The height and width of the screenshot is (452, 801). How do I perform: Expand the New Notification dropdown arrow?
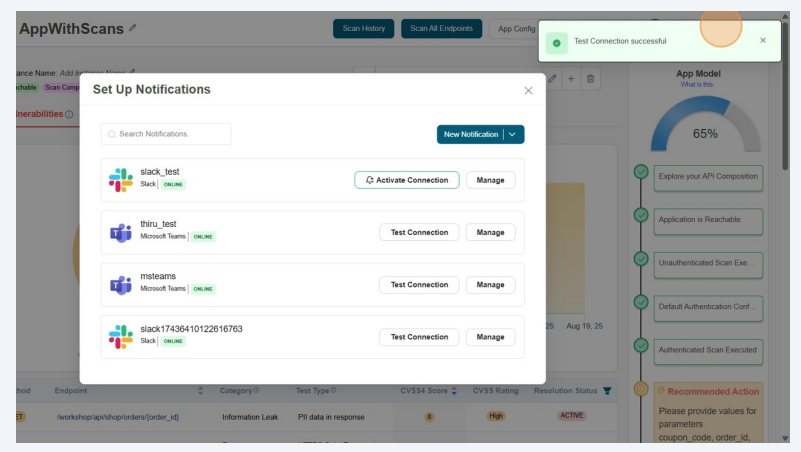513,134
